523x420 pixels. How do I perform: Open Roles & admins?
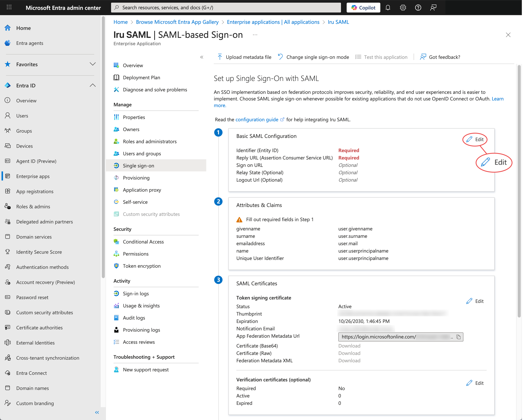click(33, 206)
